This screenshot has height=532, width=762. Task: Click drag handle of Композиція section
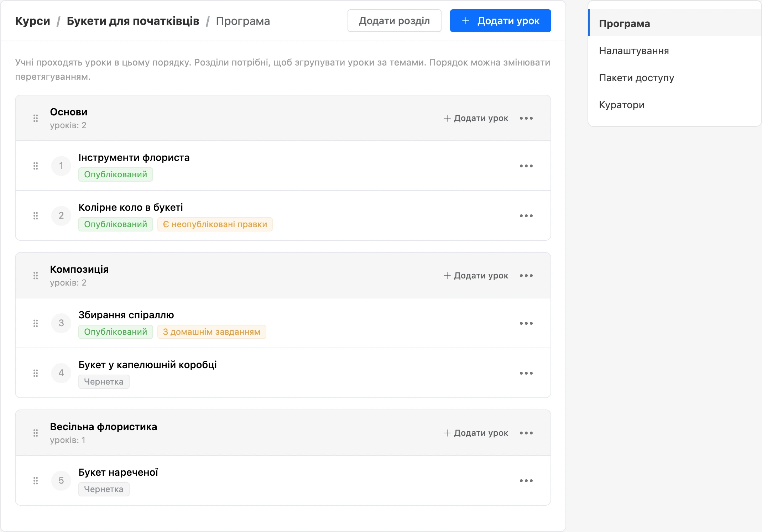point(36,276)
